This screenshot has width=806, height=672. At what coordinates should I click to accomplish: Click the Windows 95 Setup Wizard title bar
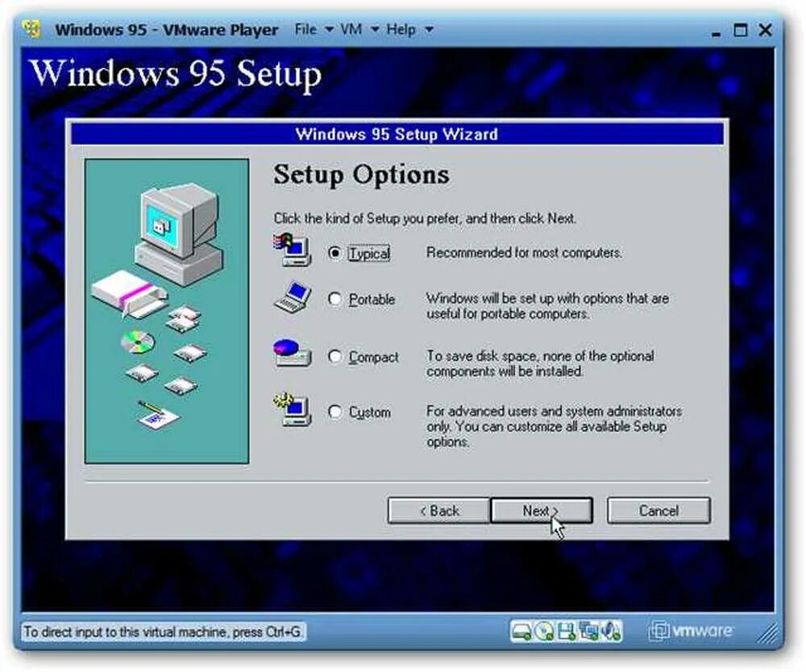(x=397, y=134)
